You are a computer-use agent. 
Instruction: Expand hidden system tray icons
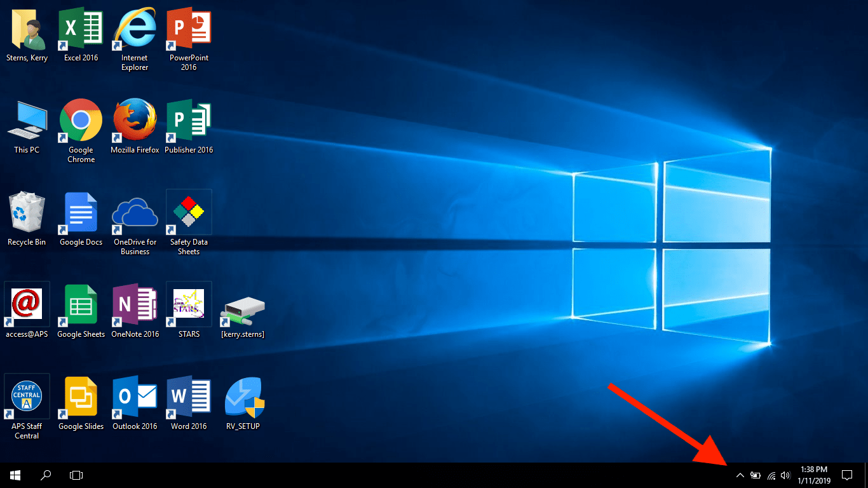[x=740, y=475]
